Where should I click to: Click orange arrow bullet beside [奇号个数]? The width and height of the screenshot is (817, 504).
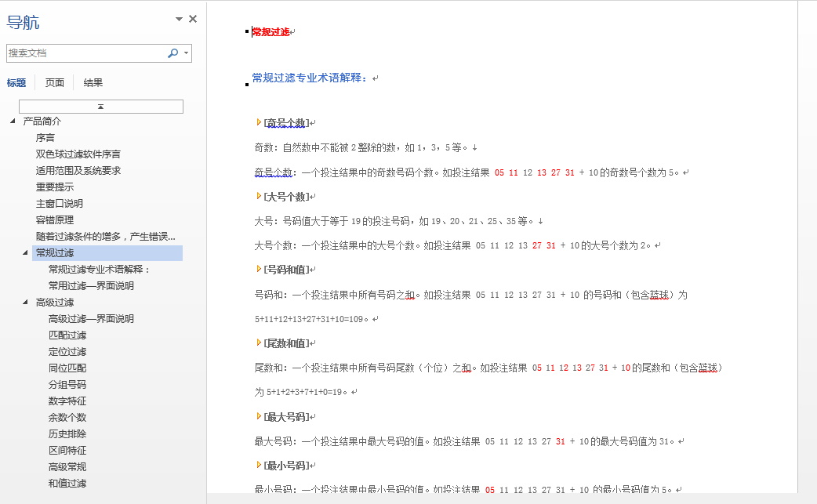point(260,122)
